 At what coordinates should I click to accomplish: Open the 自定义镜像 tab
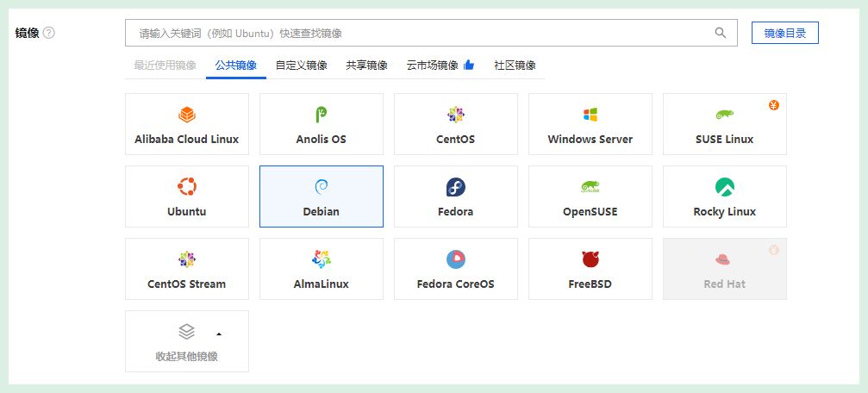302,65
